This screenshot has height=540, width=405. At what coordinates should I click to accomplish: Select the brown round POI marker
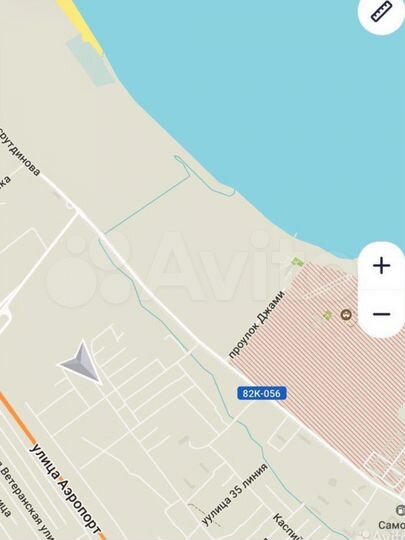coord(346,314)
